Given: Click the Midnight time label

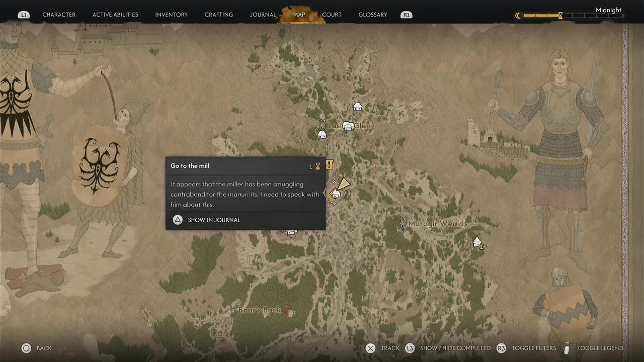Looking at the screenshot, I should 608,10.
